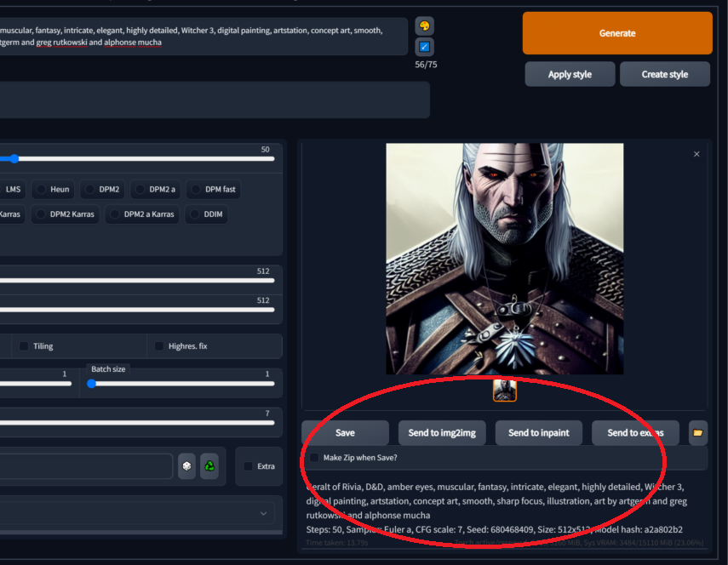Enable the Tiling checkbox

(21, 345)
